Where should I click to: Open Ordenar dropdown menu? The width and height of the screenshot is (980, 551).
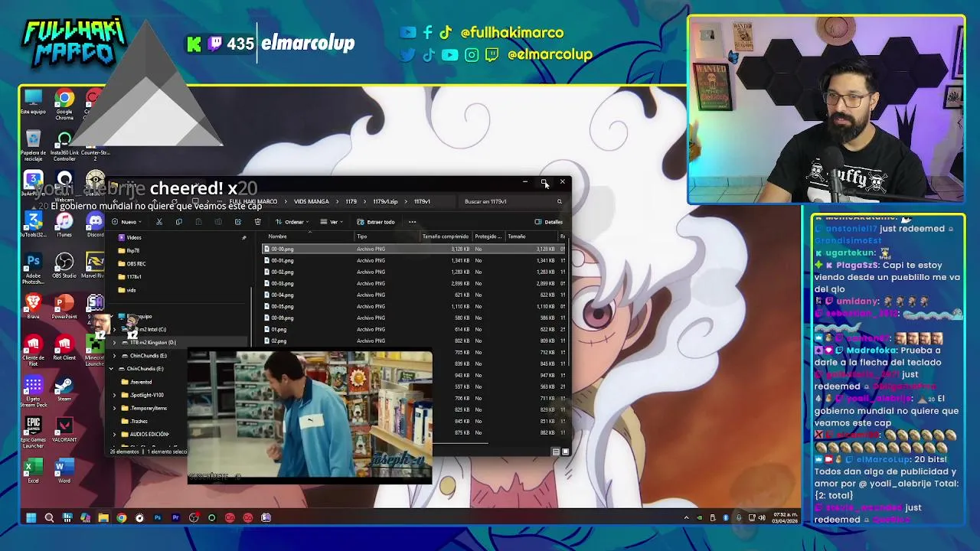tap(294, 222)
